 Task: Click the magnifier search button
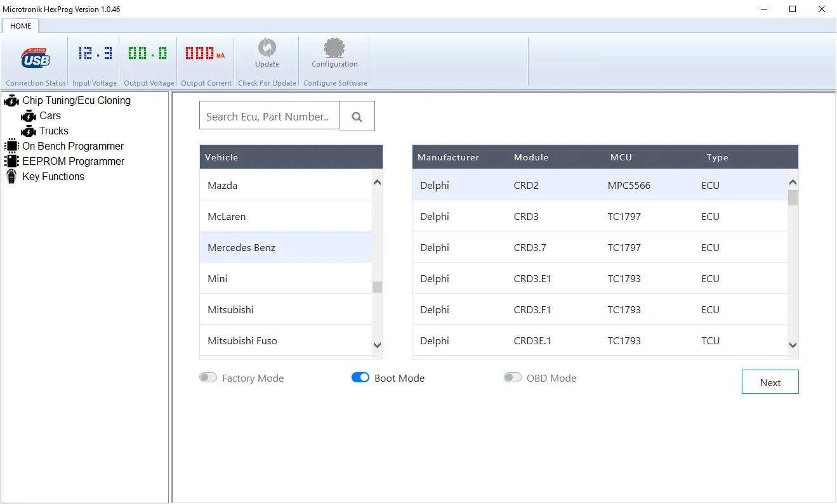(357, 117)
